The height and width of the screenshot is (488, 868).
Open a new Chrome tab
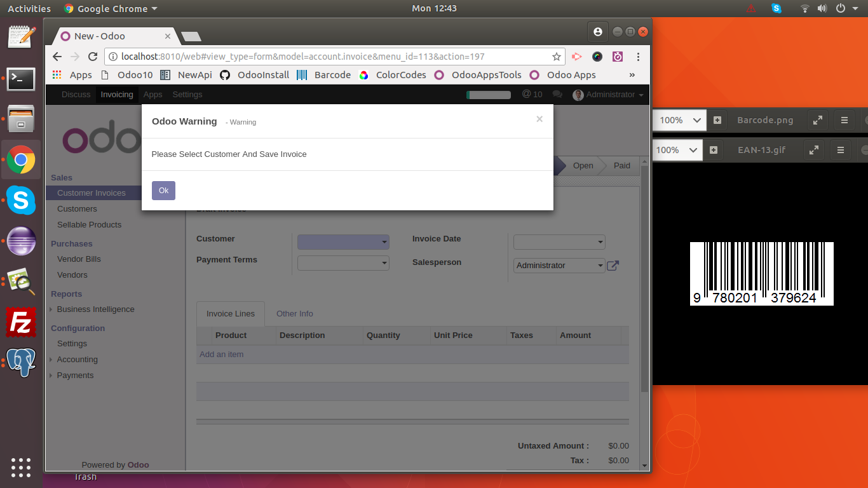191,36
